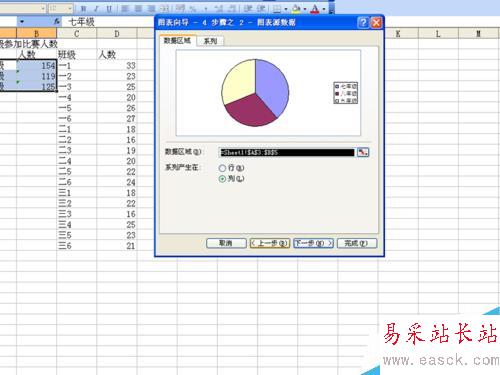Click the Fill Color bucket icon

coord(296,8)
